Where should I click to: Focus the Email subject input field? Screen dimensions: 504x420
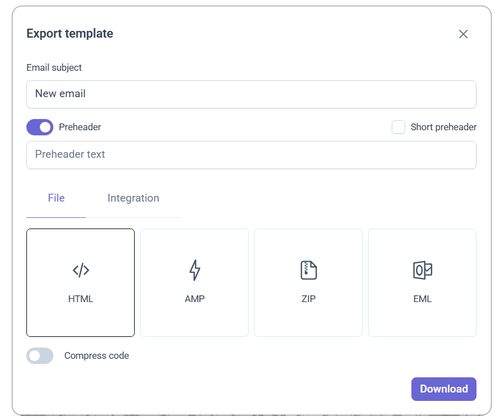(x=251, y=94)
